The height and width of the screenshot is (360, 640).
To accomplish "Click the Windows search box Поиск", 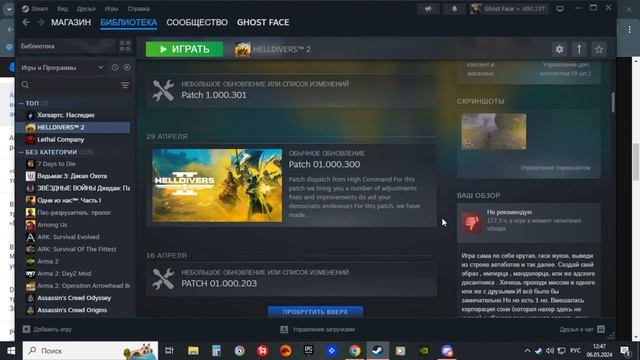I will pyautogui.click(x=90, y=351).
